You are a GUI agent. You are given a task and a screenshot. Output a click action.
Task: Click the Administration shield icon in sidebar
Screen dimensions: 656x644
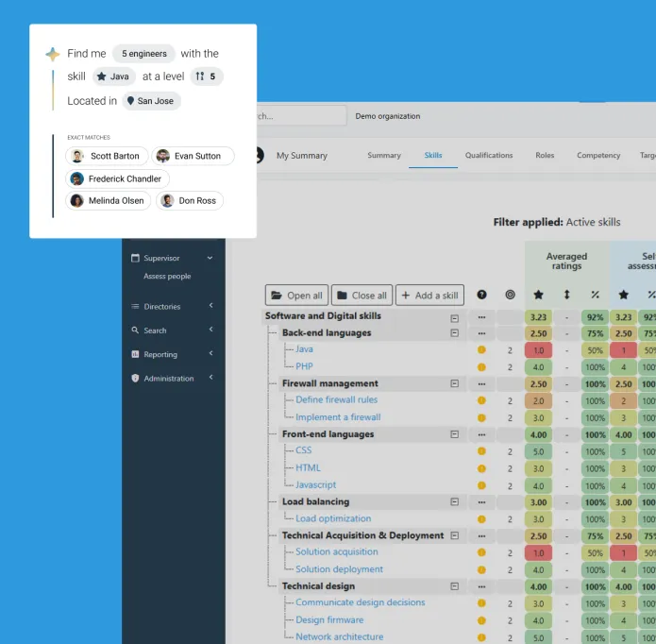[136, 379]
